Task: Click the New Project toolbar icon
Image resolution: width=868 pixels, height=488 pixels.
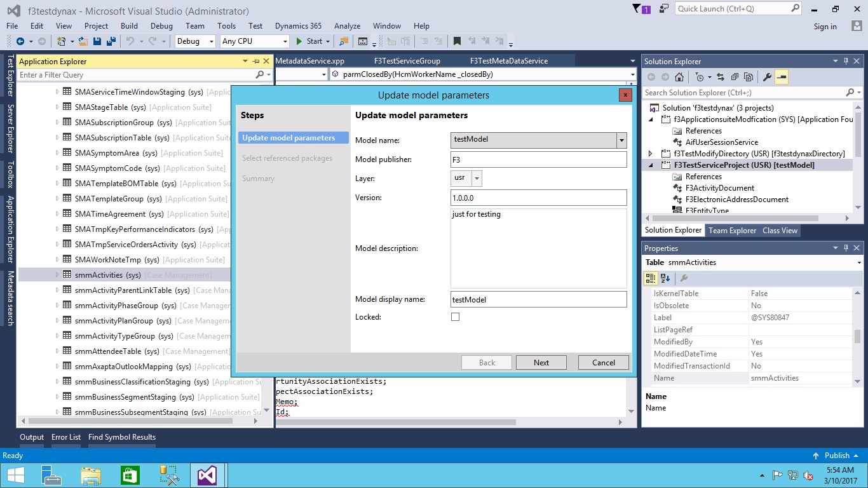Action: 62,41
